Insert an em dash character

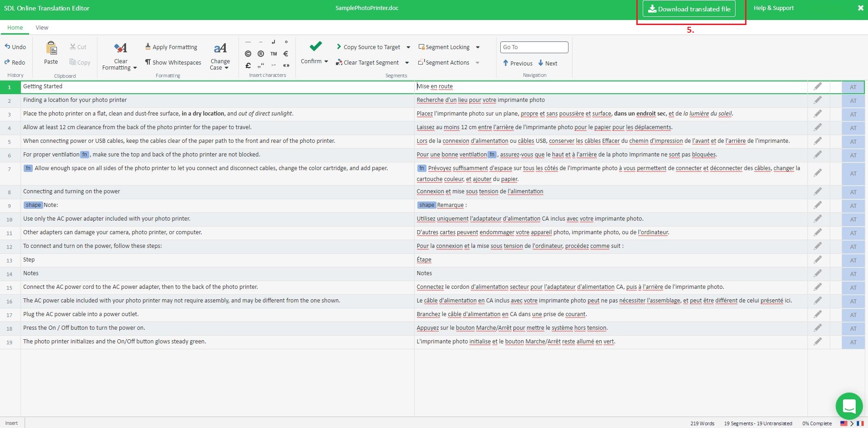[248, 42]
